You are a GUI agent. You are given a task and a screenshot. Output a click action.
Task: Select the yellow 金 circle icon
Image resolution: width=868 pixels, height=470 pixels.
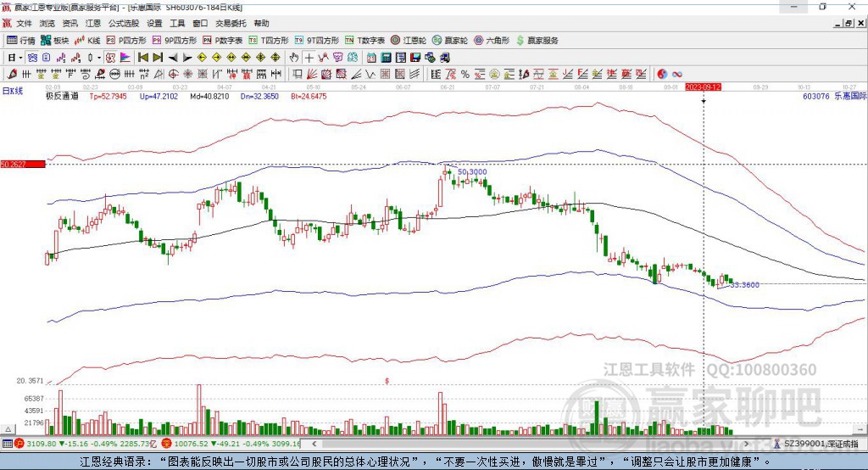494,75
